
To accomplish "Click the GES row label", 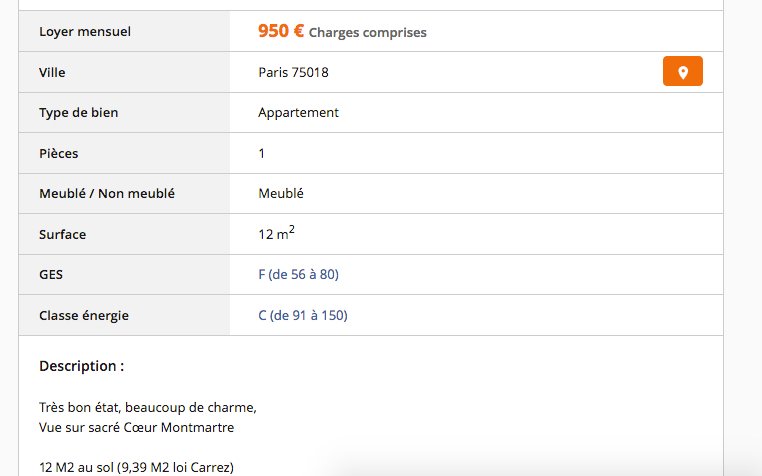I will [x=51, y=275].
